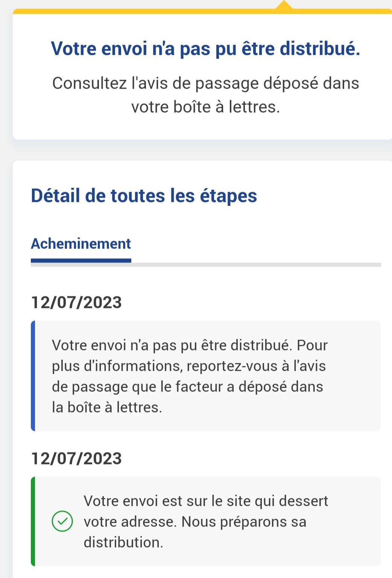The image size is (392, 578).
Task: Click the date above the undelivered step
Action: pos(76,303)
